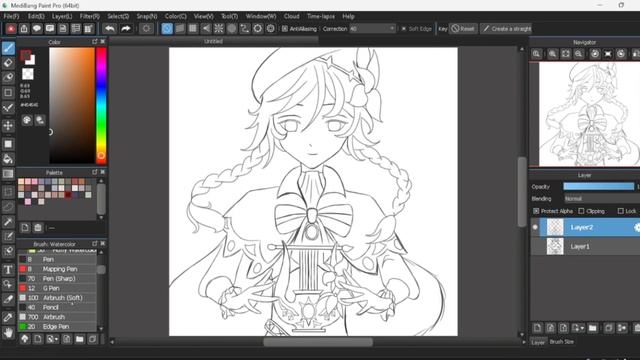
Task: Adjust the layer Opacity slider
Action: coord(599,187)
